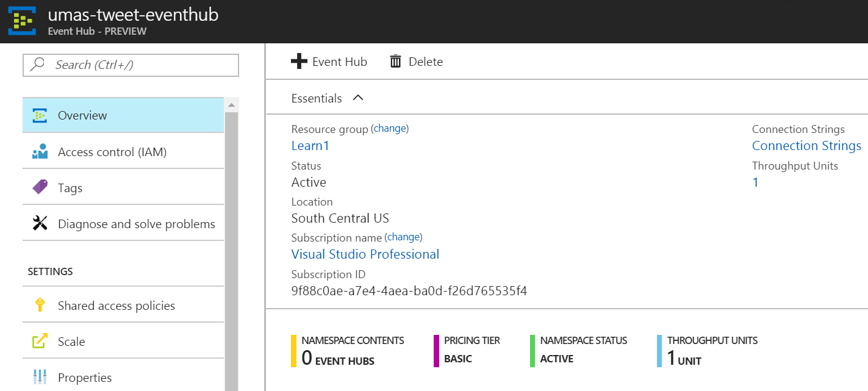Open the Learn1 resource group
Viewport: 868px width, 391px height.
tap(310, 146)
